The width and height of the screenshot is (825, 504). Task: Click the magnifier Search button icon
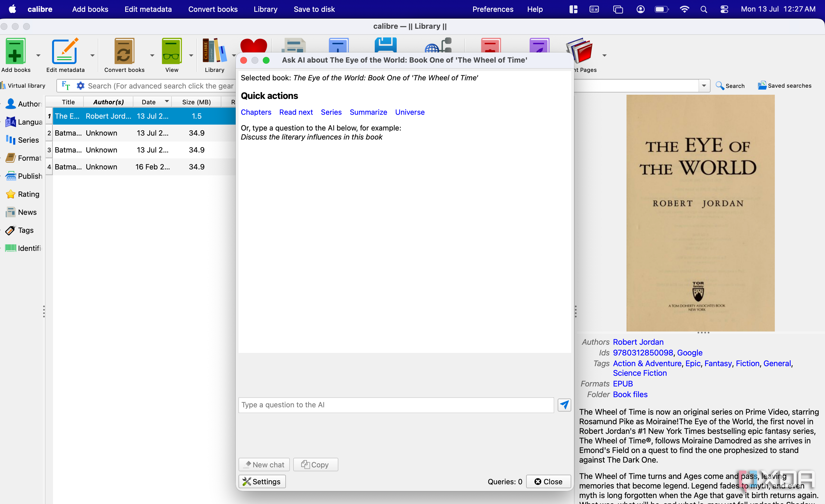point(720,86)
